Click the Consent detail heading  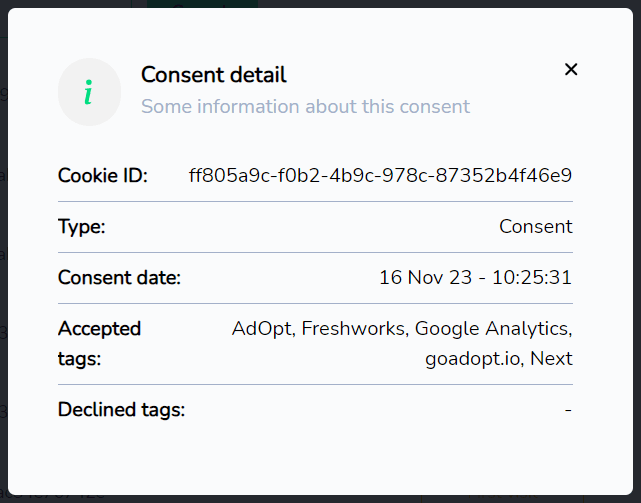[x=214, y=75]
